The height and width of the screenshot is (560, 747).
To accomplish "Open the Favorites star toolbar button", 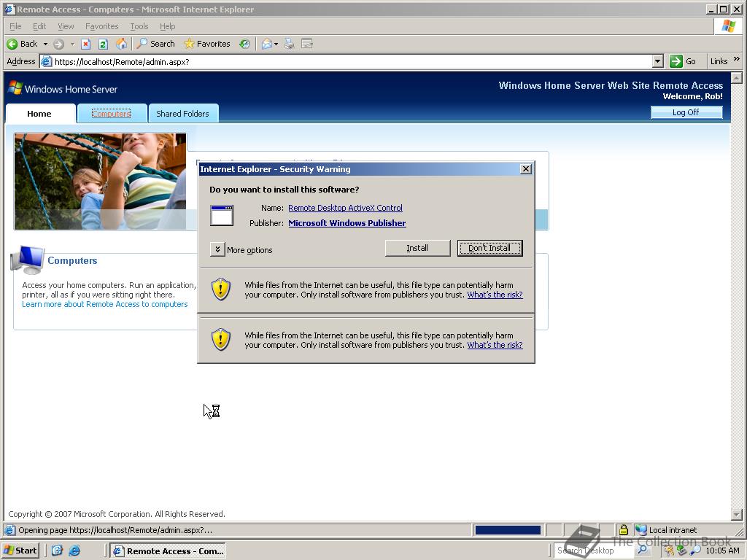I will (x=206, y=44).
